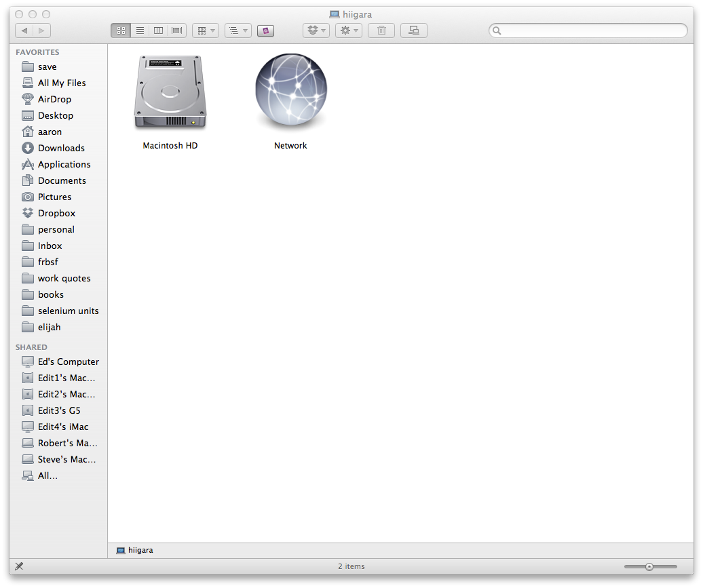This screenshot has width=703, height=588.
Task: Select the Network globe icon
Action: click(x=291, y=90)
